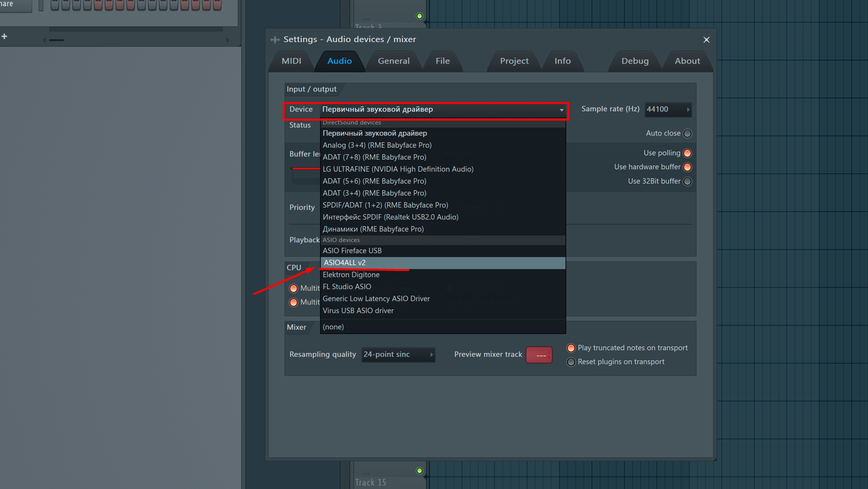This screenshot has height=489, width=868.
Task: Open the General settings tab
Action: coord(393,61)
